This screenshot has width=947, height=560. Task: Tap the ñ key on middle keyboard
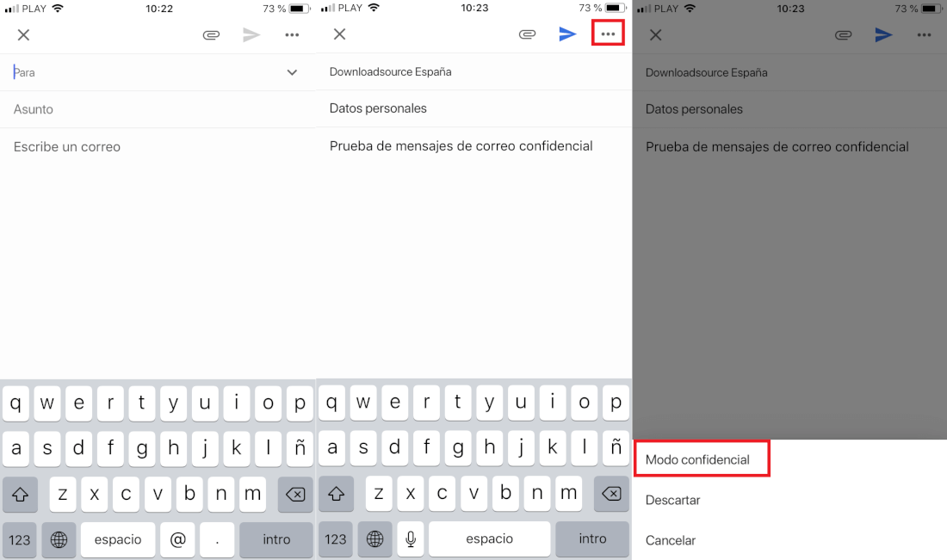(x=616, y=447)
